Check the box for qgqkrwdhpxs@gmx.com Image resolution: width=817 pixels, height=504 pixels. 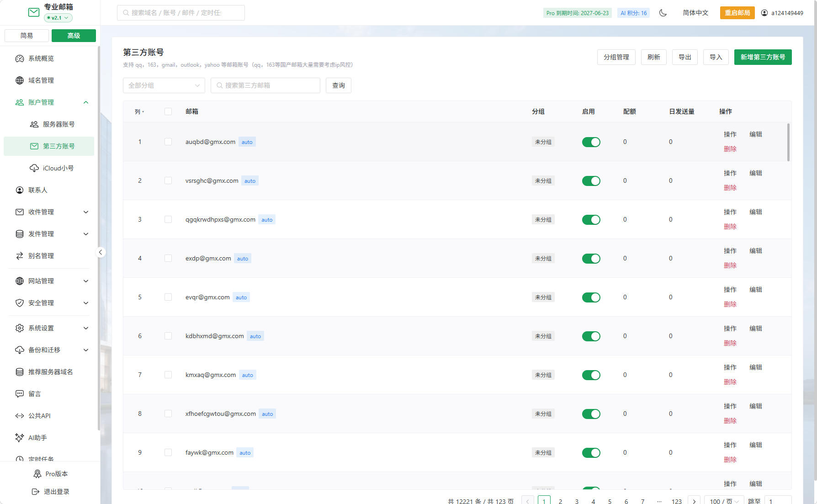(x=168, y=219)
